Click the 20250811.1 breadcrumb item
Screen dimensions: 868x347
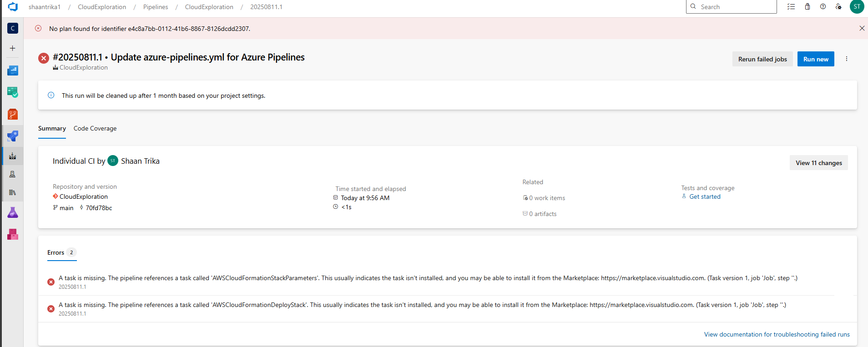coord(266,7)
